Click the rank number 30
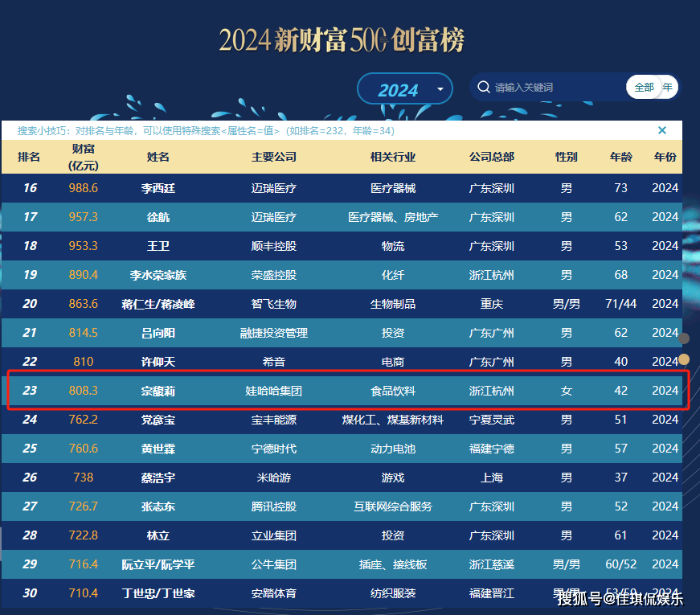Viewport: 700px width, 615px height. tap(30, 593)
